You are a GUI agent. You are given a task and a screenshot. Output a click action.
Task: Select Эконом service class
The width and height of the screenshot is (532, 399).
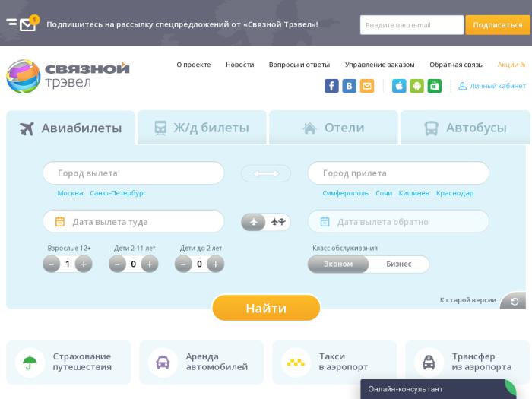(338, 264)
